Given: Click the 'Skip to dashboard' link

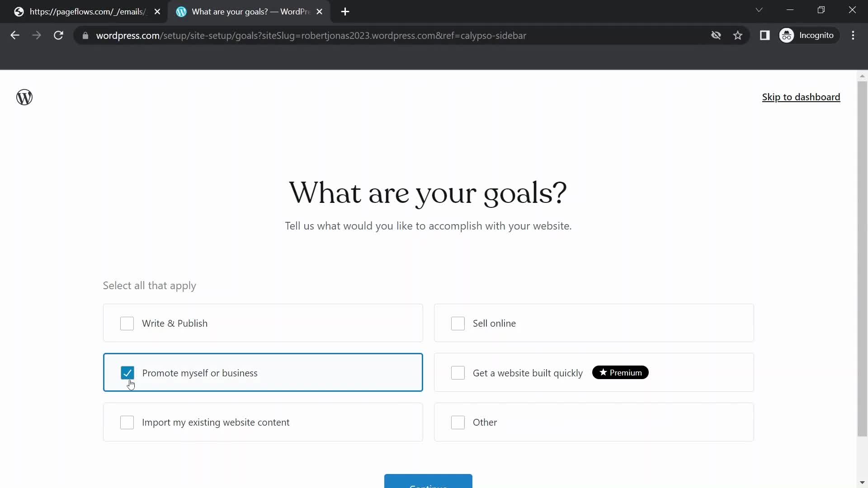Looking at the screenshot, I should click(x=801, y=97).
